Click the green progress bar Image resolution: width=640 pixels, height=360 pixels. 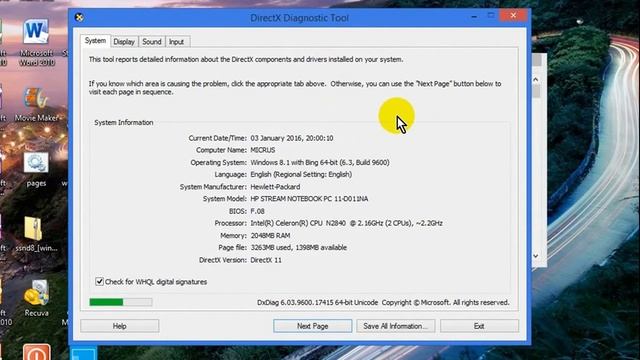pyautogui.click(x=121, y=302)
